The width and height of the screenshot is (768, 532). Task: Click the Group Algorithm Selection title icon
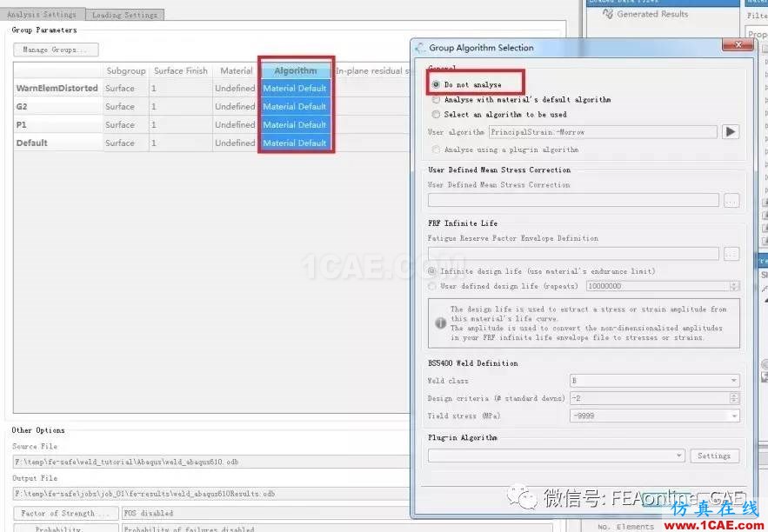tap(420, 48)
